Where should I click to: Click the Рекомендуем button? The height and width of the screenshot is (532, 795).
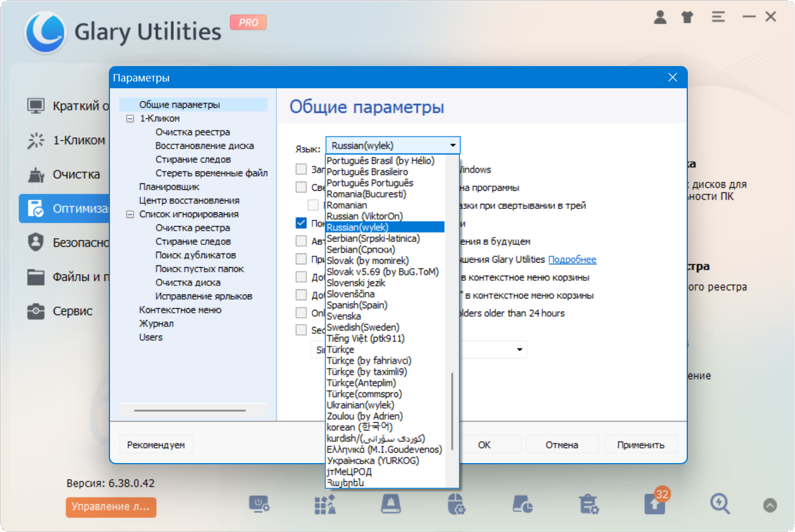[156, 445]
